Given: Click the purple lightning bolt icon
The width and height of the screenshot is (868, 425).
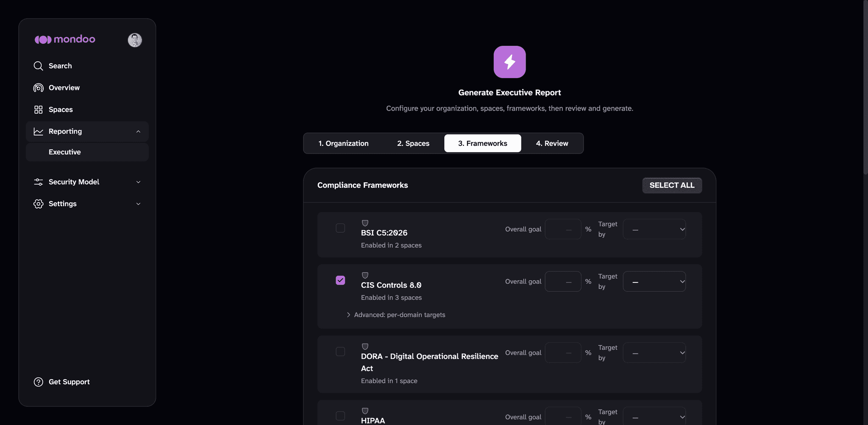Looking at the screenshot, I should point(509,62).
